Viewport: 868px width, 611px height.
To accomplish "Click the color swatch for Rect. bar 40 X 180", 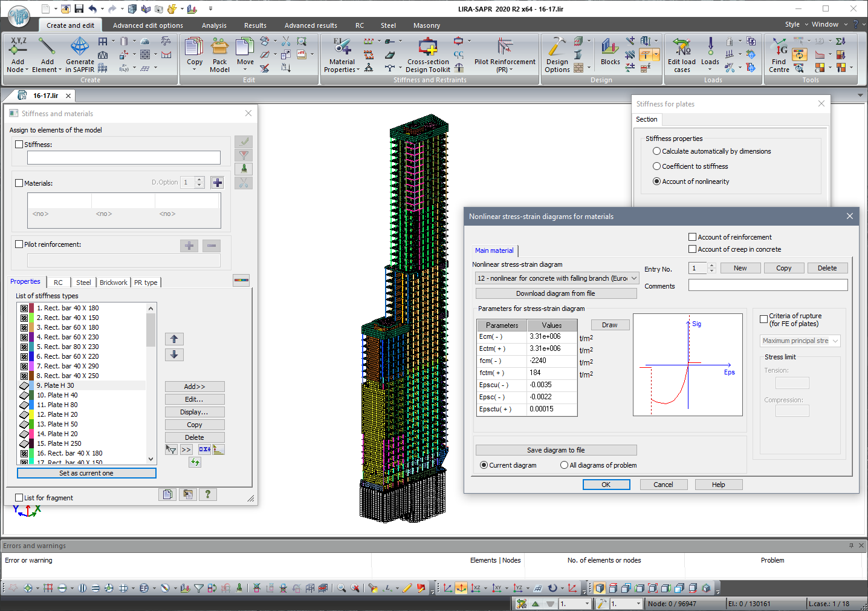I will click(x=31, y=308).
